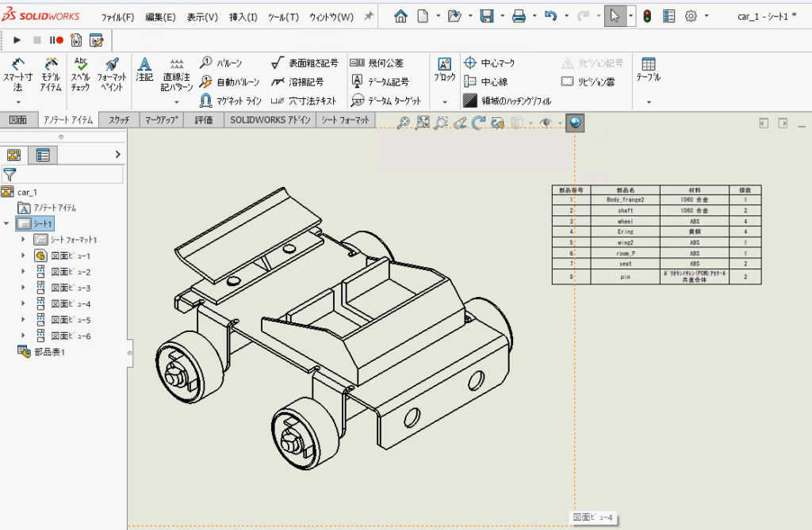Open the 挿入(I) menu

[x=243, y=17]
